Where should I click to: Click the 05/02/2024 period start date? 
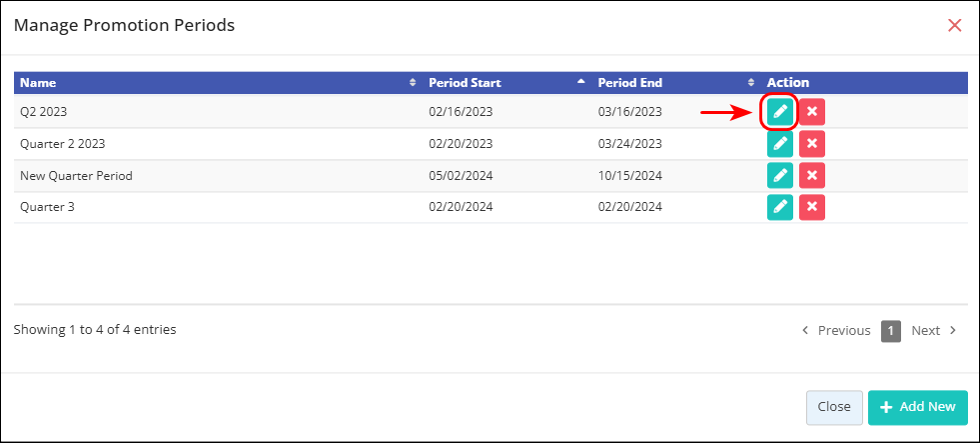coord(461,176)
